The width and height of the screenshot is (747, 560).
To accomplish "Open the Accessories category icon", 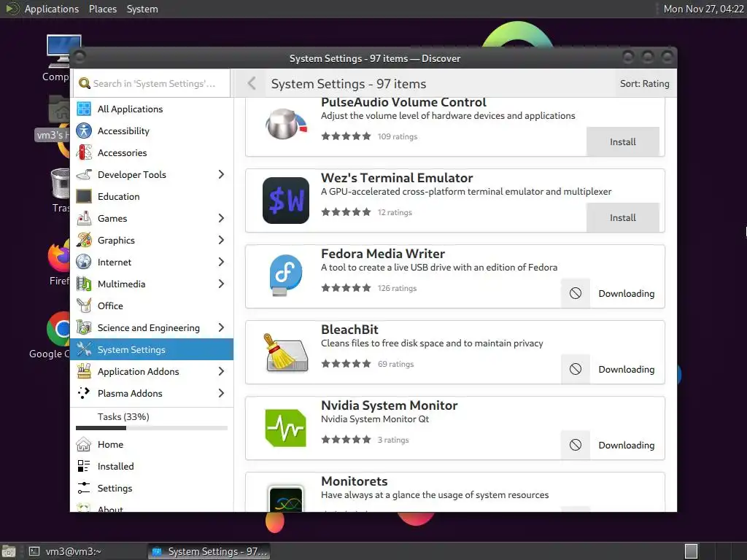I will 84,153.
